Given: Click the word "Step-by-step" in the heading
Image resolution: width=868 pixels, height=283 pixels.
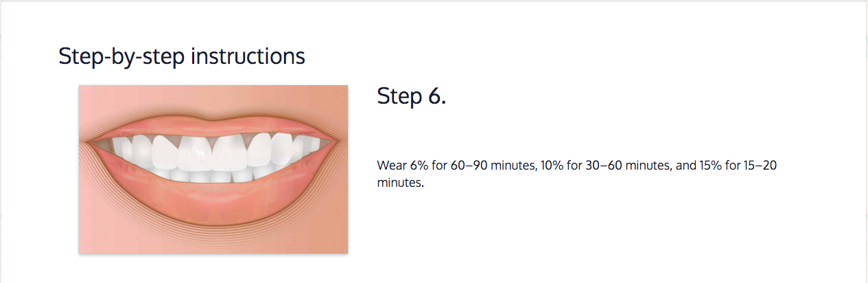Looking at the screenshot, I should [121, 56].
